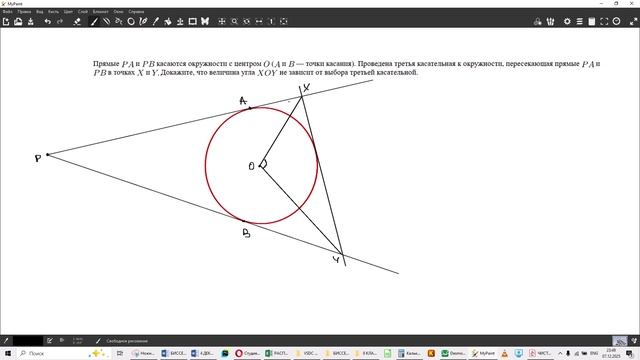Activate the Pan view tool
Image resolution: width=640 pixels, height=360 pixels.
click(x=222, y=21)
